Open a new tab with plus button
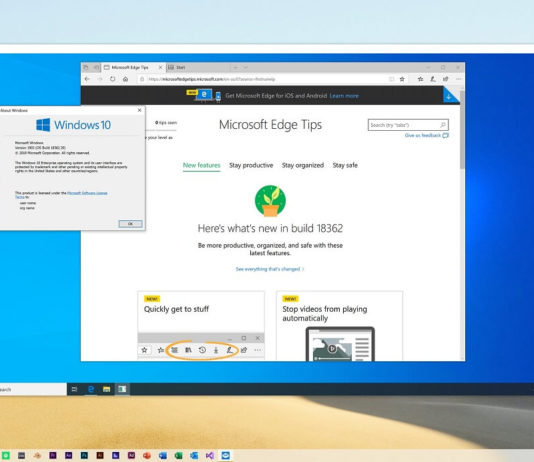 [x=235, y=67]
